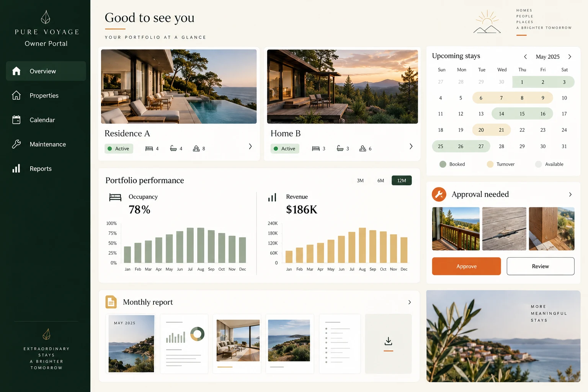Open the Maintenance menu item

[46, 144]
